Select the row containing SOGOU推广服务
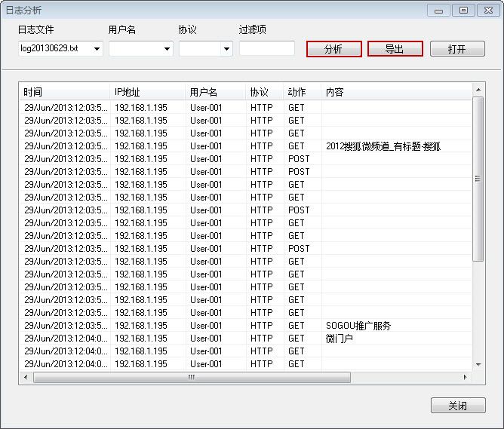This screenshot has width=504, height=429. (x=245, y=326)
